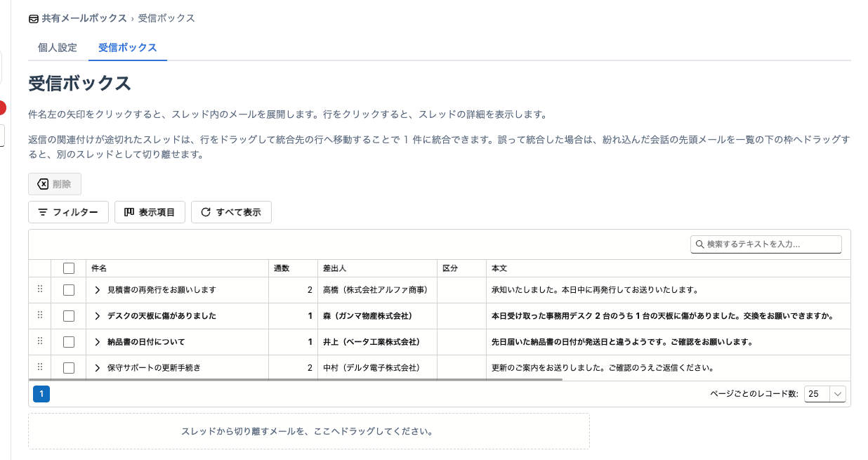
Task: Toggle the select-all checkbox in header
Action: 69,268
